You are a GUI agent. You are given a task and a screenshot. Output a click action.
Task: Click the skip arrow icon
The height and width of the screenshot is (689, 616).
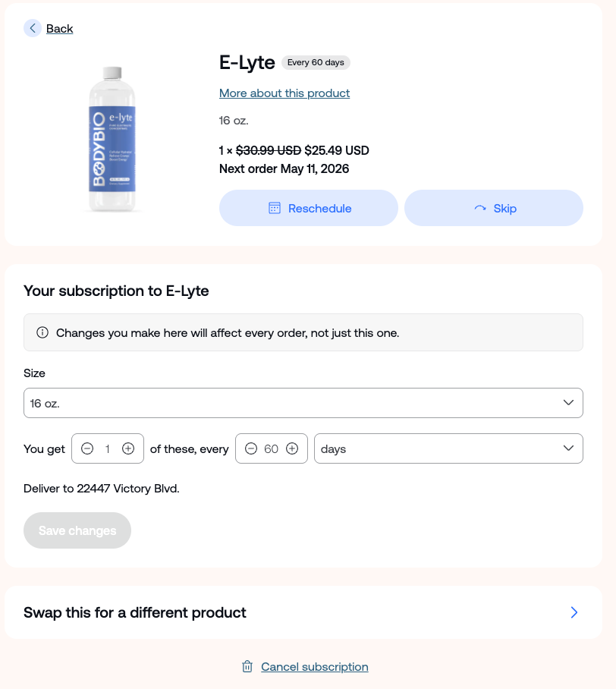click(479, 208)
